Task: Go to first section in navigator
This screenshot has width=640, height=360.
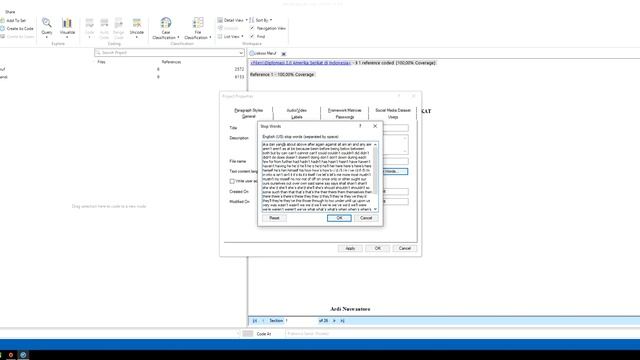Action: pyautogui.click(x=255, y=321)
